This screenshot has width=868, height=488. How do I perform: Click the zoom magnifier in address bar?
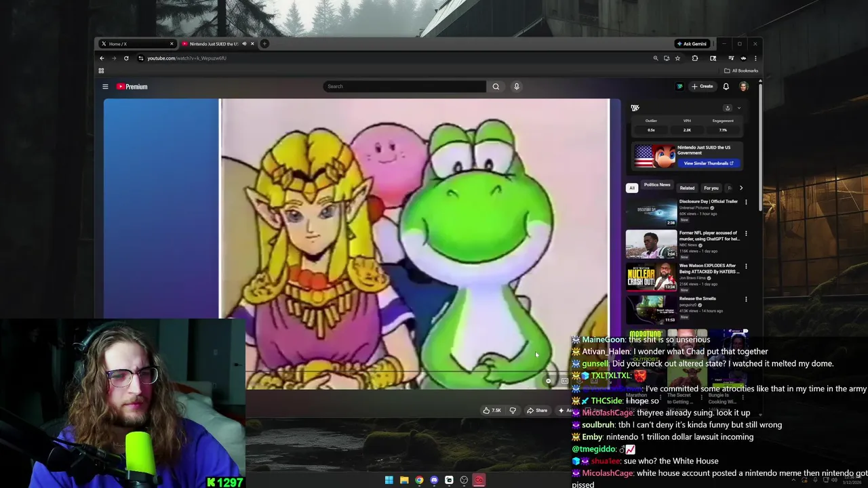[656, 58]
